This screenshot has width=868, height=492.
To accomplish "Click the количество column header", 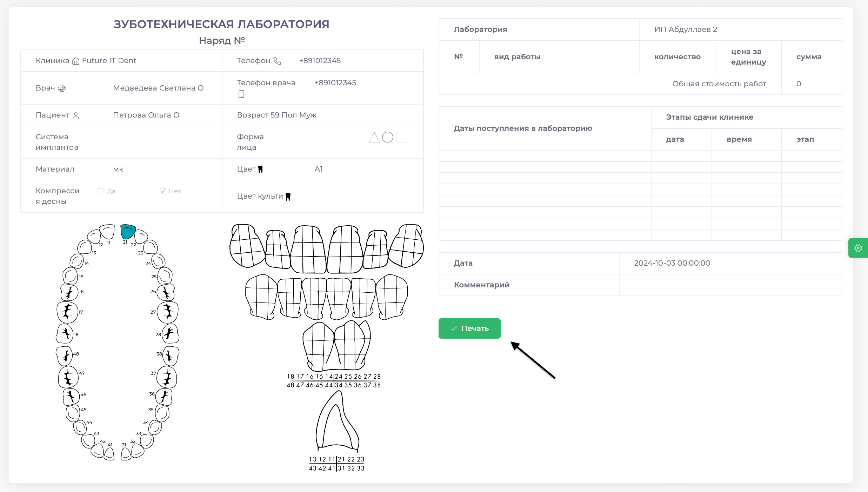I will coord(677,57).
